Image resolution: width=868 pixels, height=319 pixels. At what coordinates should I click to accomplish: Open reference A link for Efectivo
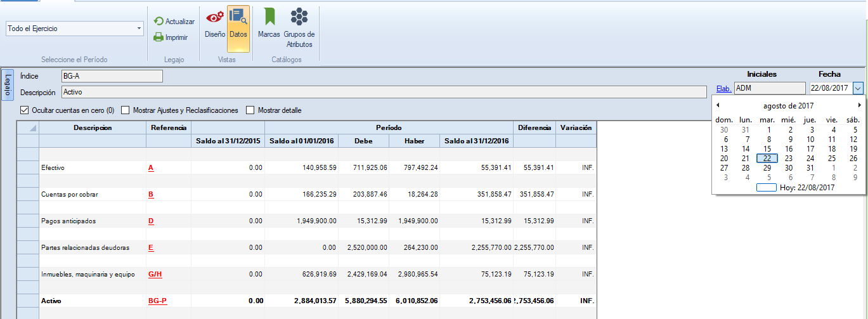pyautogui.click(x=151, y=168)
